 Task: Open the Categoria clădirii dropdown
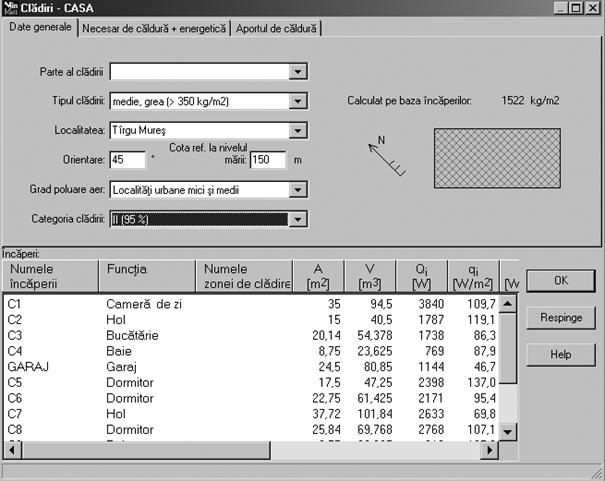(x=298, y=219)
